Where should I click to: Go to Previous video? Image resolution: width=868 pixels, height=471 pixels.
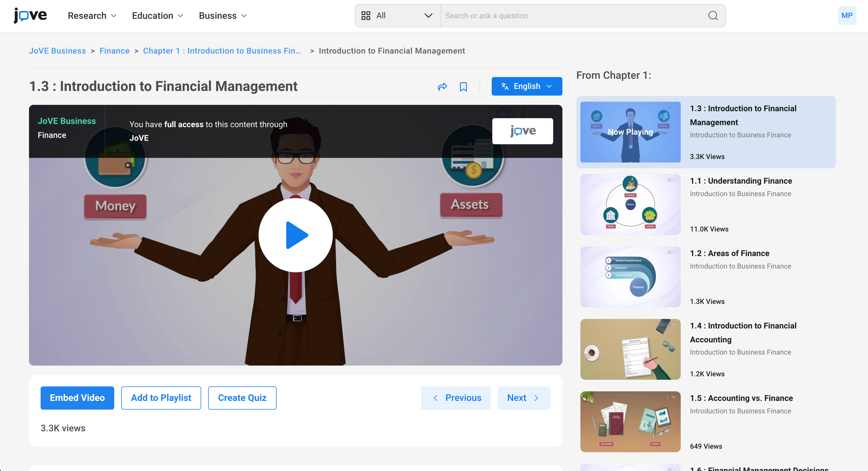455,398
